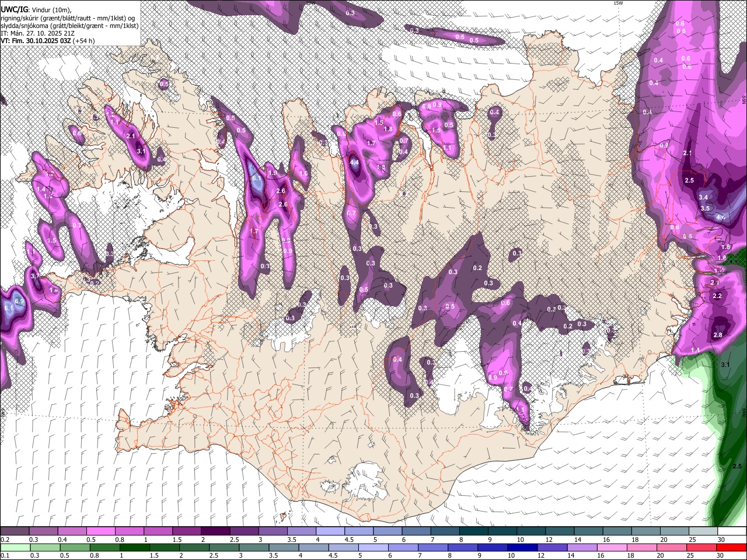Select the snow legend swatch labelled 10
Image resolution: width=747 pixels, height=560 pixels.
click(530, 531)
